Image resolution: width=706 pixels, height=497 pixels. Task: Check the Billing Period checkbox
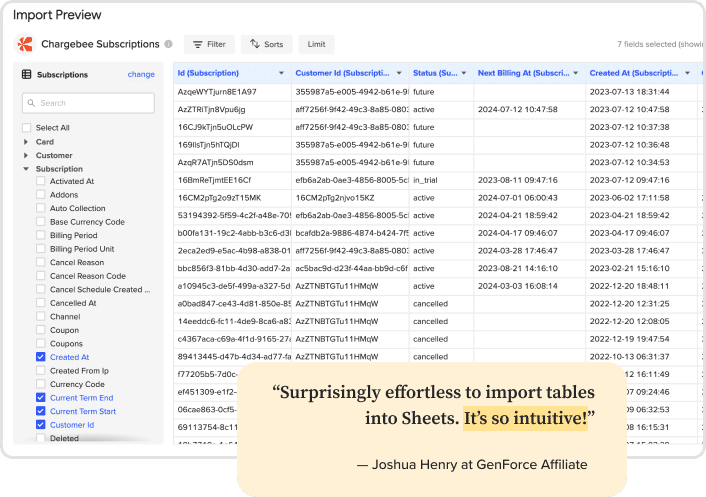click(41, 235)
